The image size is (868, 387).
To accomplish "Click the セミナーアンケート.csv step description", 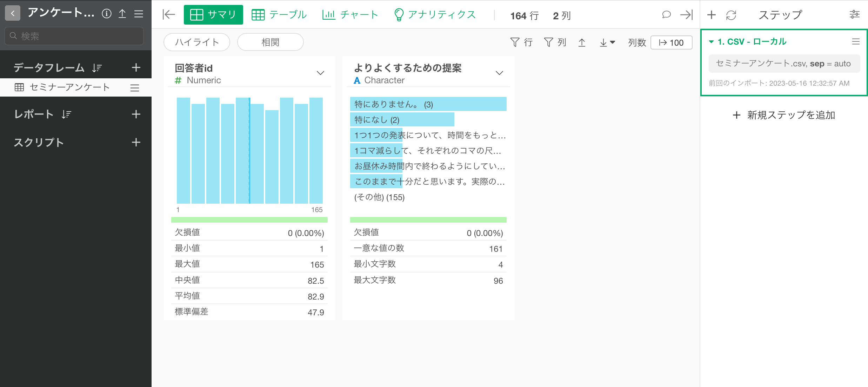I will [784, 64].
